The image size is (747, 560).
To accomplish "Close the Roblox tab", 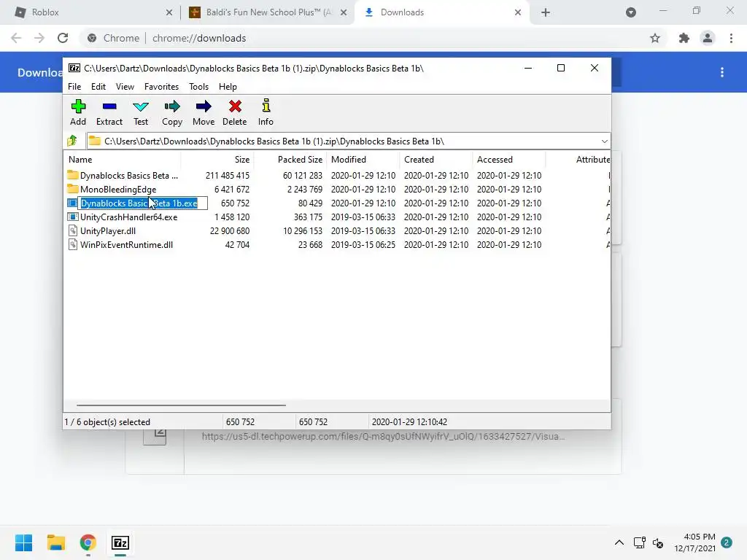I will (169, 12).
